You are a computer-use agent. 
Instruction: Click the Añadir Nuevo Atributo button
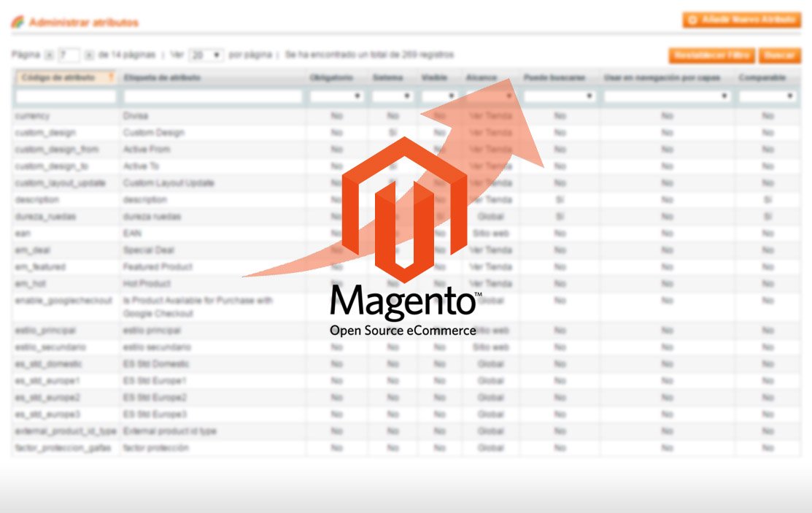(x=741, y=20)
